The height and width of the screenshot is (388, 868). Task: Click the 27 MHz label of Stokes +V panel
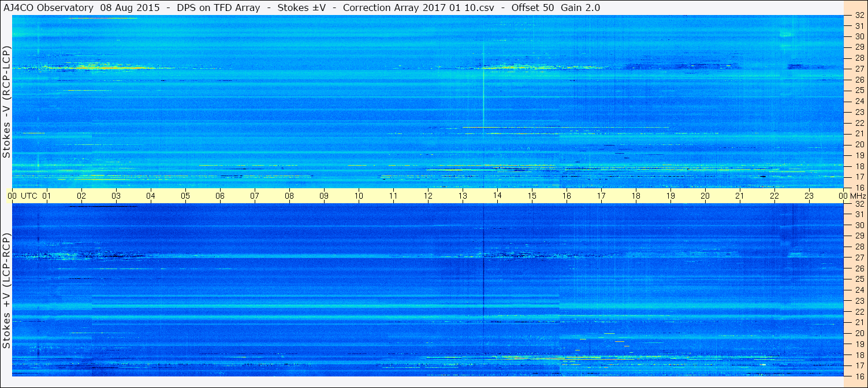(859, 258)
